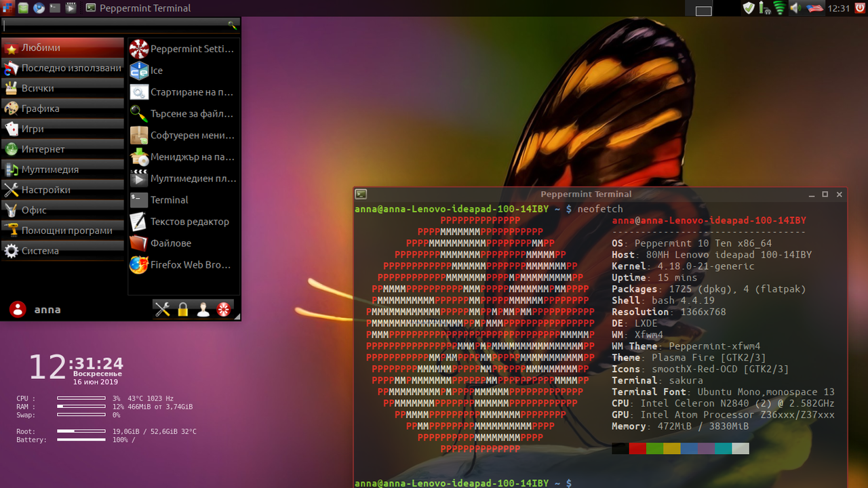The width and height of the screenshot is (868, 488).
Task: Open the Система category
Action: [62, 251]
